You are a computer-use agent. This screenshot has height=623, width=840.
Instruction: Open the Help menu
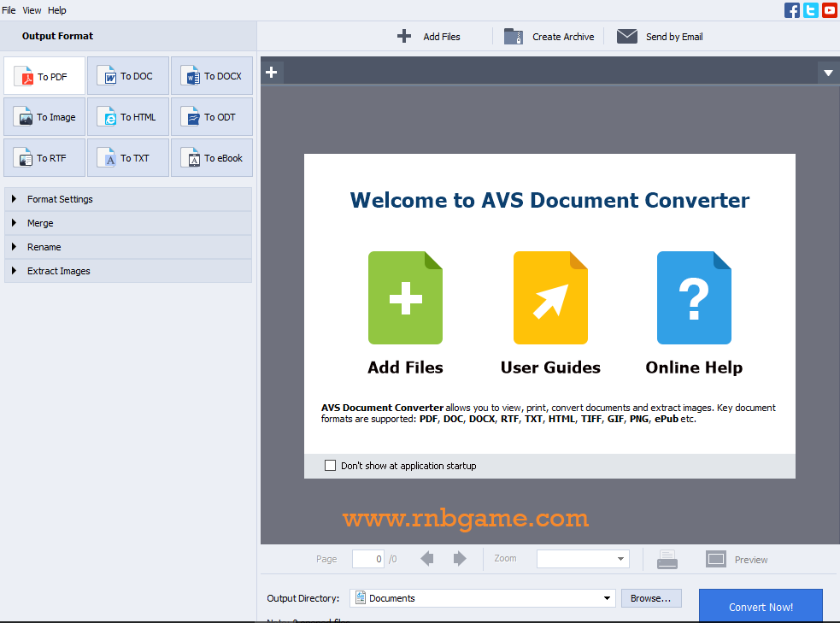pos(56,10)
